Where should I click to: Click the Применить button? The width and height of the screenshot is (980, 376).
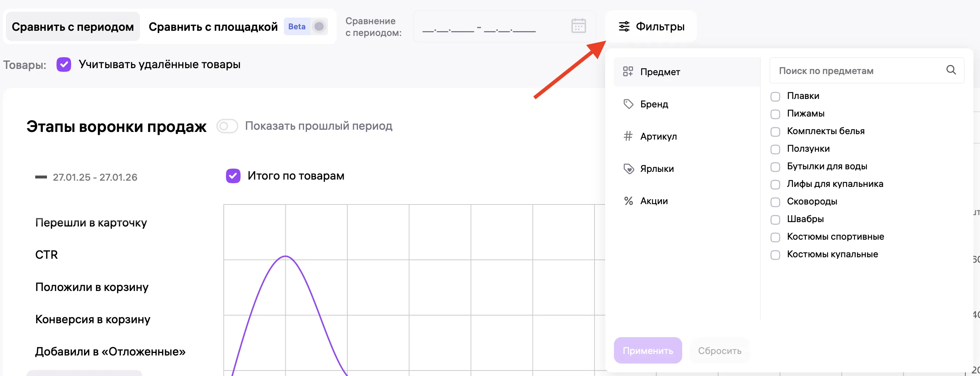[648, 350]
